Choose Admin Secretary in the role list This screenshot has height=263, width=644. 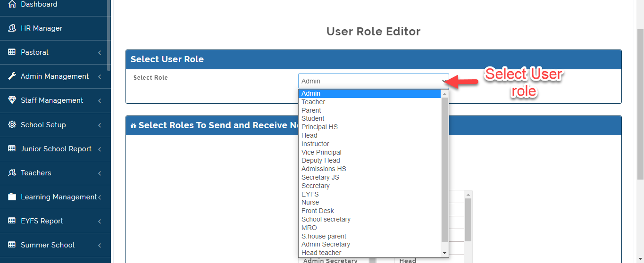pyautogui.click(x=370, y=244)
